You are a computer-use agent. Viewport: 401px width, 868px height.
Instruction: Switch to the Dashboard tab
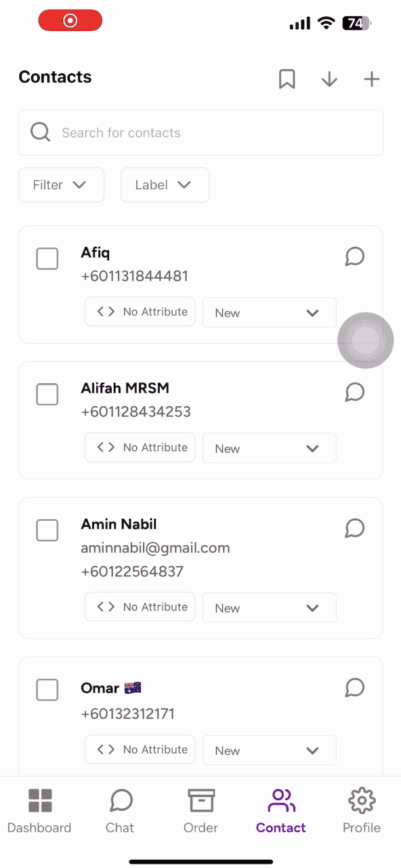pos(39,811)
